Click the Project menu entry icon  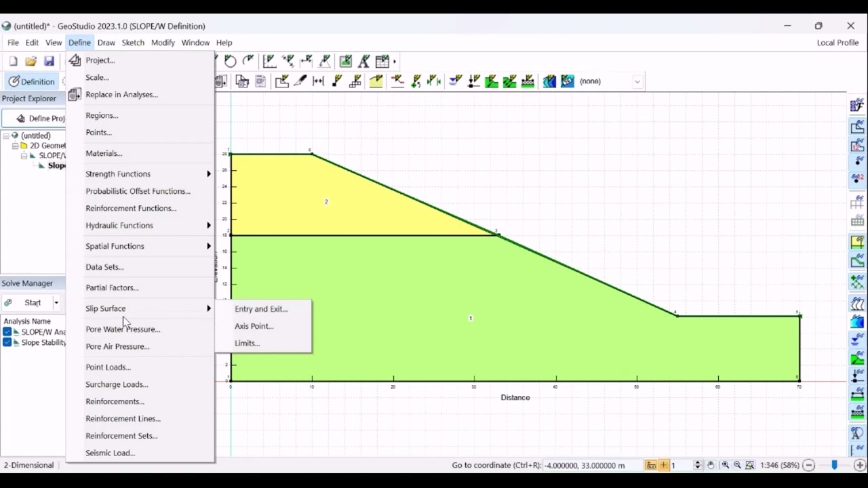75,60
